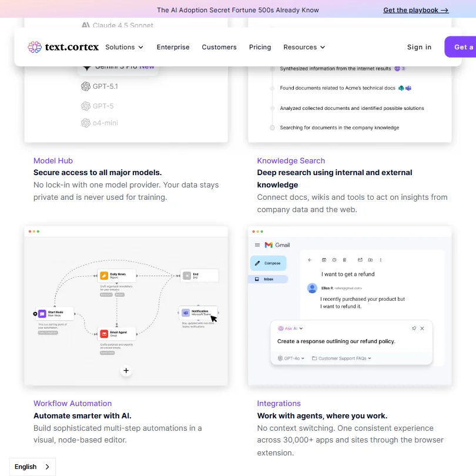
Task: Select the End node in the workflow
Action: tap(199, 276)
